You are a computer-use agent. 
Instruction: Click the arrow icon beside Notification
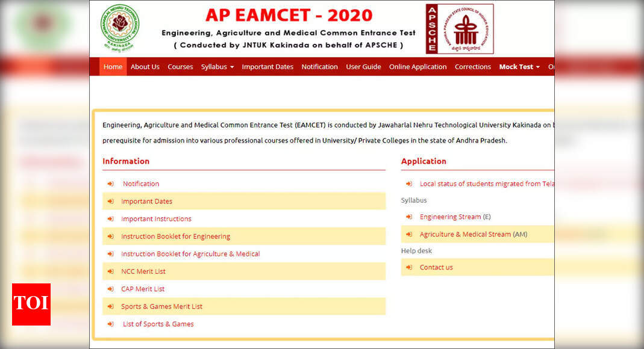(111, 184)
